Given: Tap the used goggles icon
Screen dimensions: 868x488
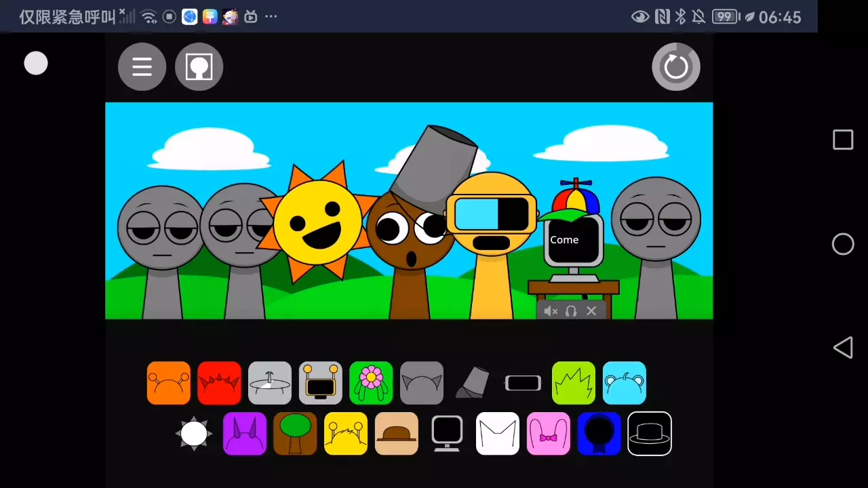Looking at the screenshot, I should [x=523, y=383].
